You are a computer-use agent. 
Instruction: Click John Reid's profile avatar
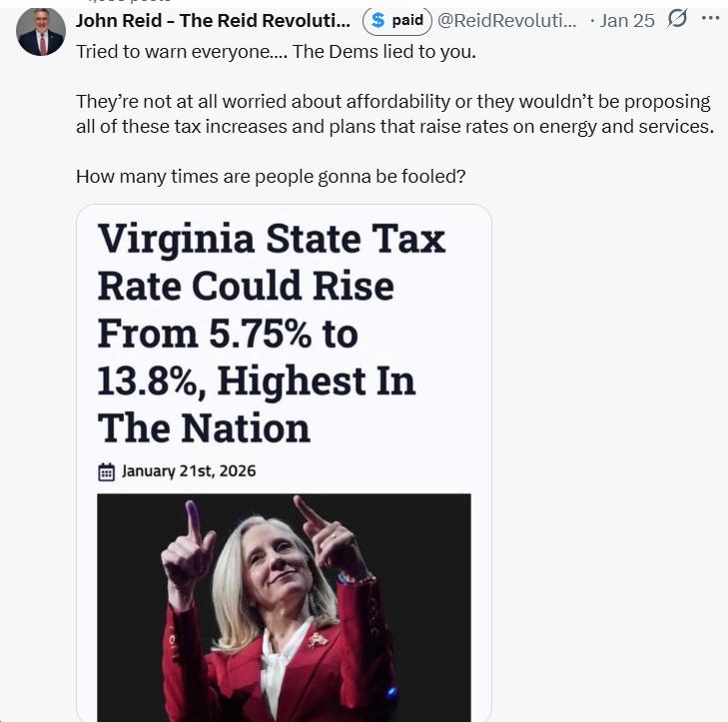[x=40, y=31]
